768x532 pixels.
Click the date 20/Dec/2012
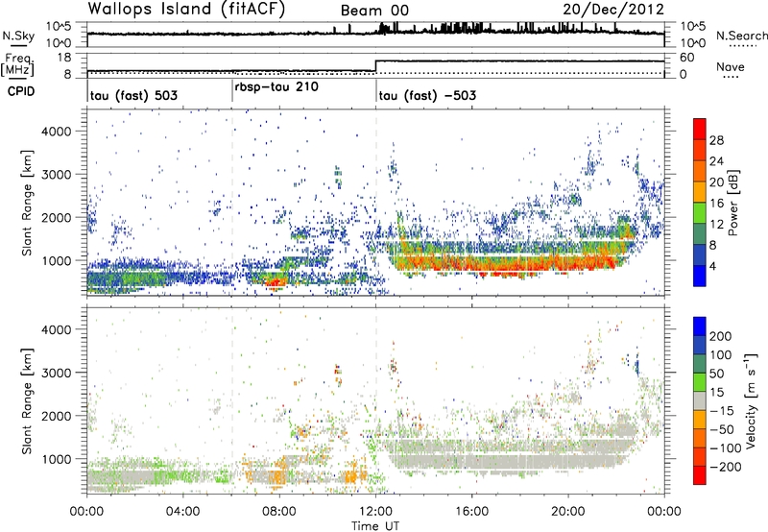click(x=613, y=9)
